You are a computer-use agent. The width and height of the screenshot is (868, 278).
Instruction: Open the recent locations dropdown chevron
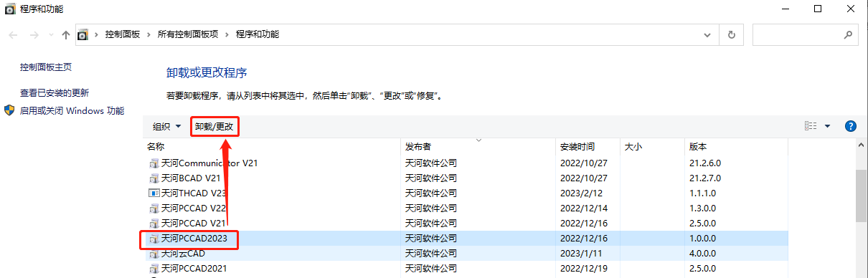tap(51, 35)
